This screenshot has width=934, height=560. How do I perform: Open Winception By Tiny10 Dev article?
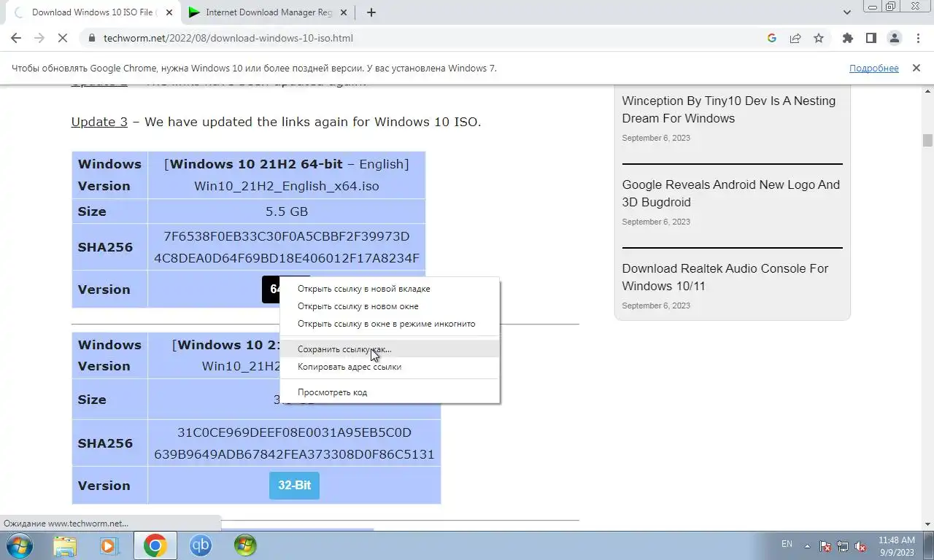click(728, 109)
